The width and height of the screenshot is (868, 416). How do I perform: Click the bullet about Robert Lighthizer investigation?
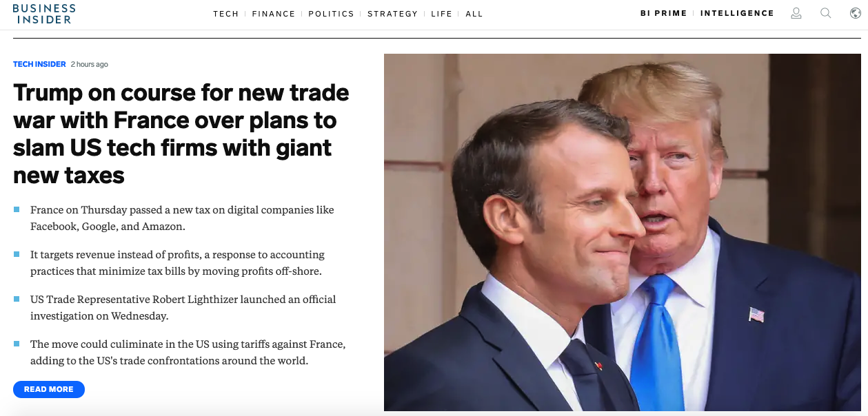pyautogui.click(x=183, y=307)
